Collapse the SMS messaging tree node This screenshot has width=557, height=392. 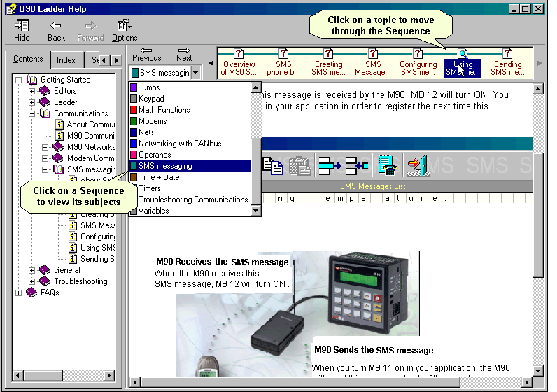pos(45,169)
